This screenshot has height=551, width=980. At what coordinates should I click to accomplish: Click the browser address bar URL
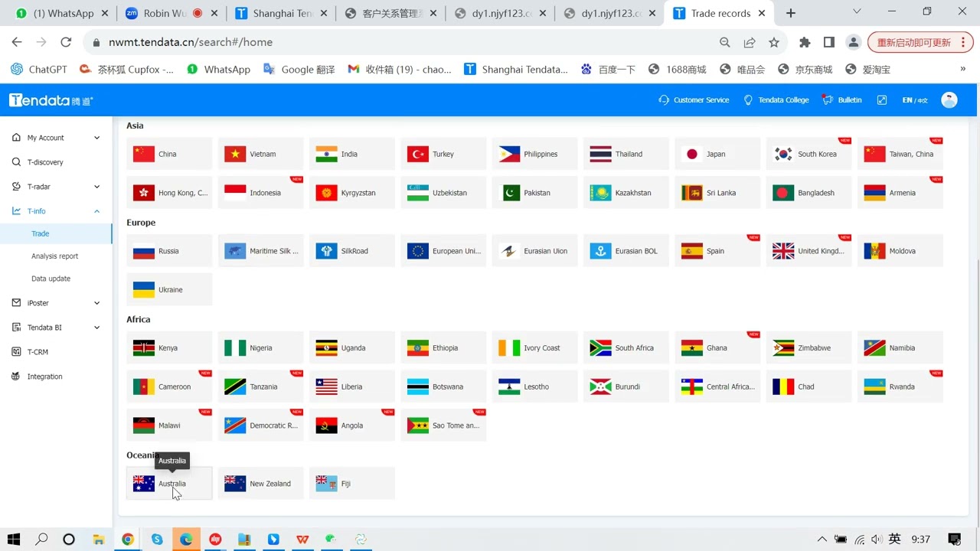click(190, 43)
